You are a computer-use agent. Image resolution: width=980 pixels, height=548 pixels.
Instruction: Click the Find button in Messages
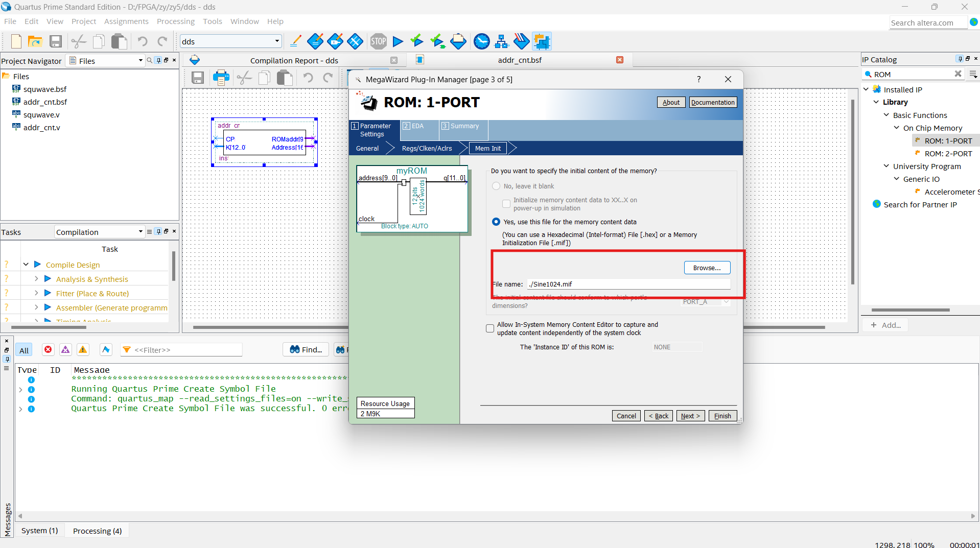306,349
